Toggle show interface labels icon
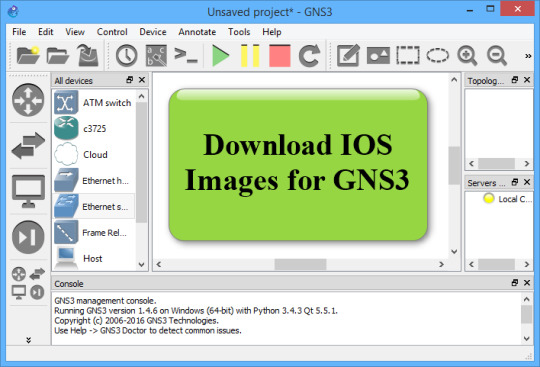The width and height of the screenshot is (540, 367). tap(156, 55)
